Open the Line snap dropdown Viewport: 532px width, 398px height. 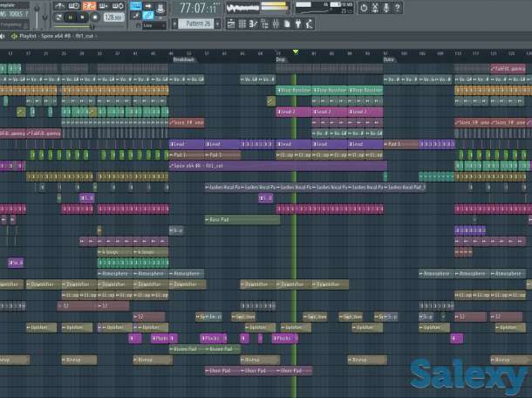[152, 25]
